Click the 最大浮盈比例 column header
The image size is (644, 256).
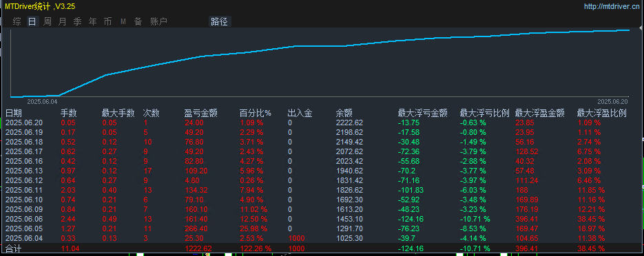click(602, 114)
